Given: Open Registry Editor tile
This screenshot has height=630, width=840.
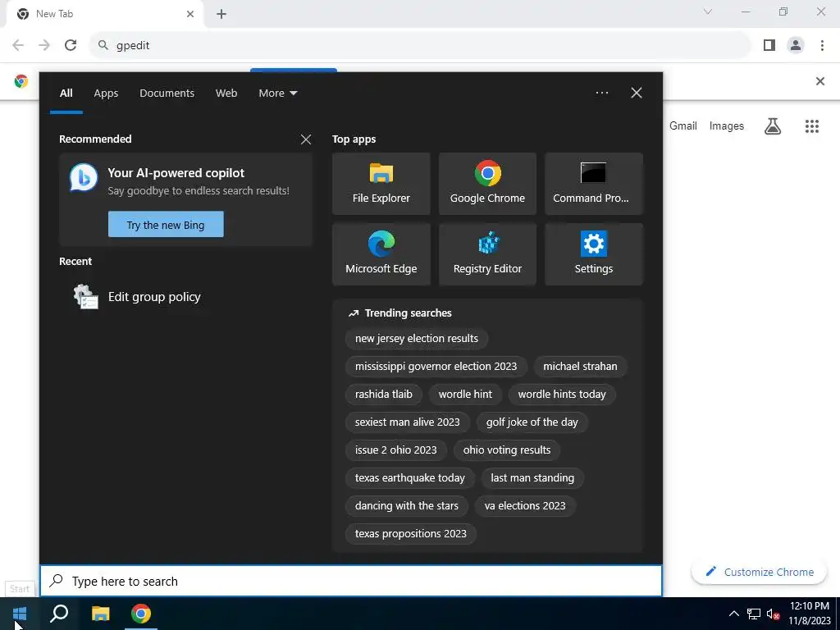Looking at the screenshot, I should point(487,254).
